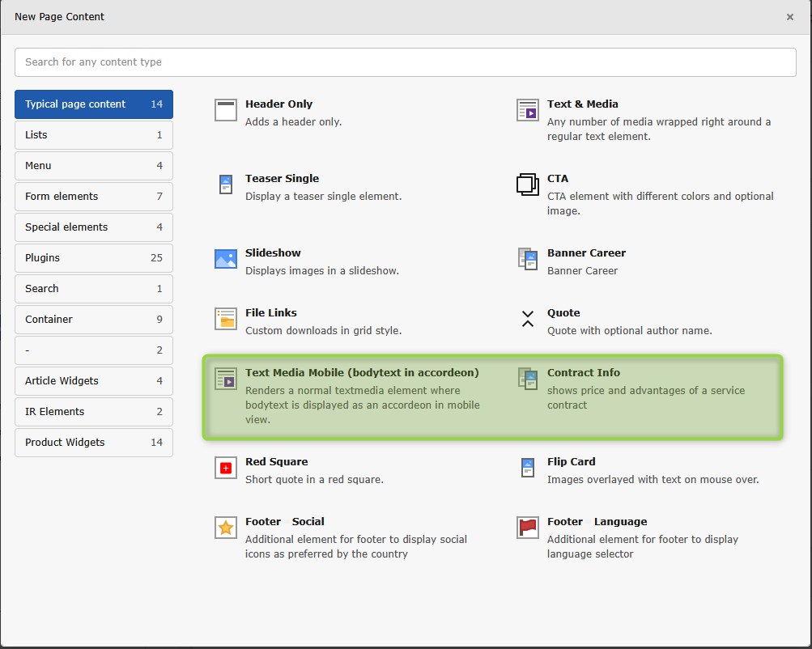Click the Red Square icon
This screenshot has height=649, width=812.
[226, 468]
